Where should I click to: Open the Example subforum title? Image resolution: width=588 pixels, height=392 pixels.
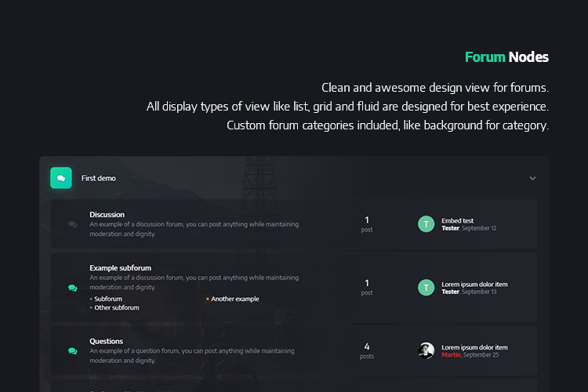click(x=121, y=268)
